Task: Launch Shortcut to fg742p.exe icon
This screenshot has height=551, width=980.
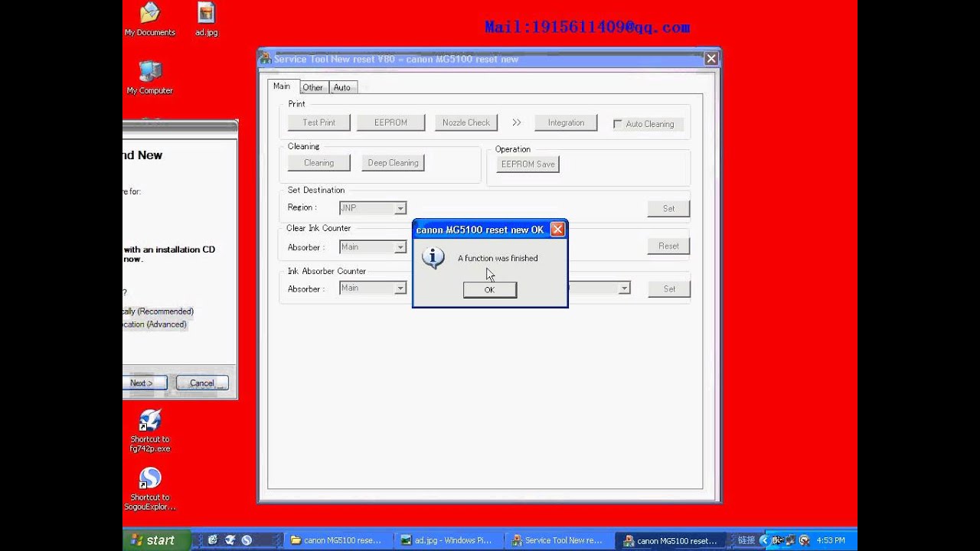Action: [x=150, y=431]
